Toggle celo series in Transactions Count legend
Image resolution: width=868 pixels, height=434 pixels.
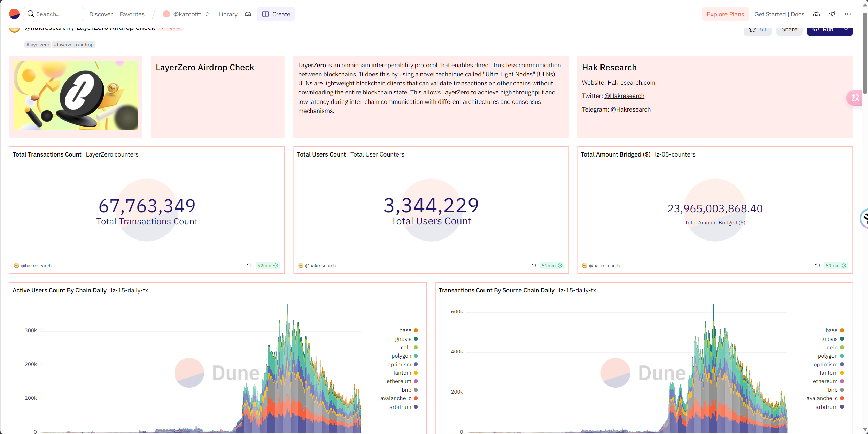[x=835, y=348]
